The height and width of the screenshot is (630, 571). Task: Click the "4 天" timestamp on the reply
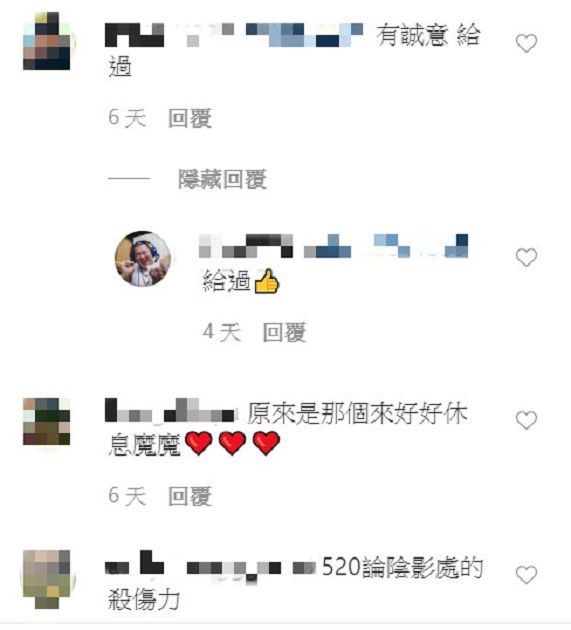[x=221, y=332]
